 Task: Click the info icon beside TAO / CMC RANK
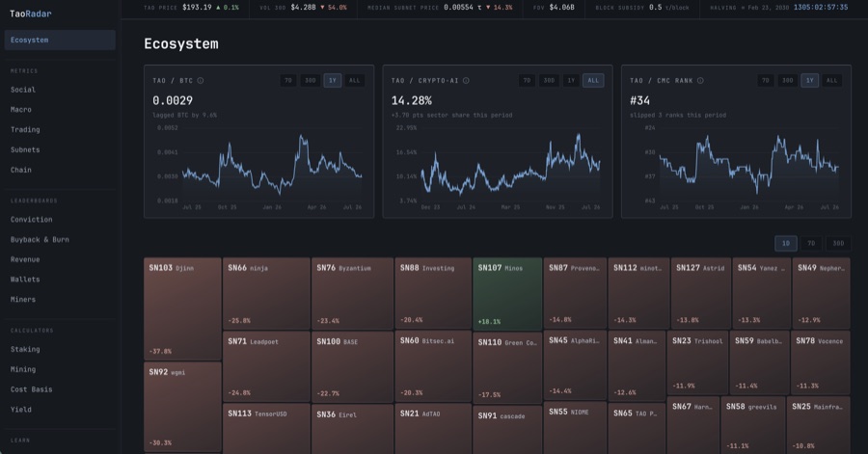[700, 81]
